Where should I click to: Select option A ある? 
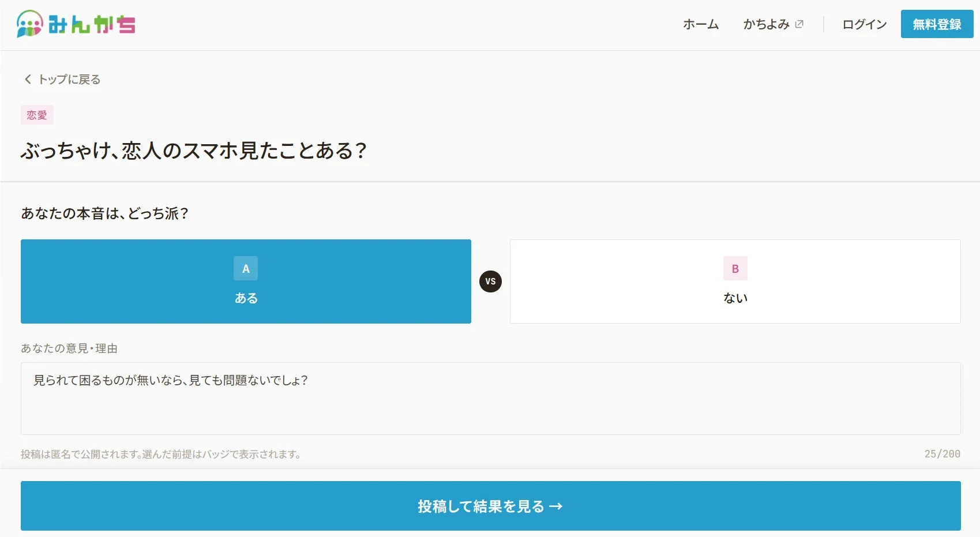246,281
